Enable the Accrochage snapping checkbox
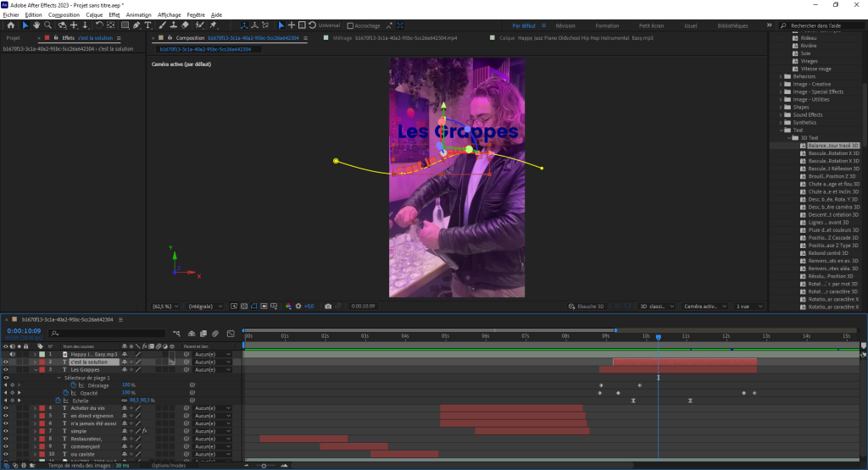The image size is (868, 470). (326, 25)
